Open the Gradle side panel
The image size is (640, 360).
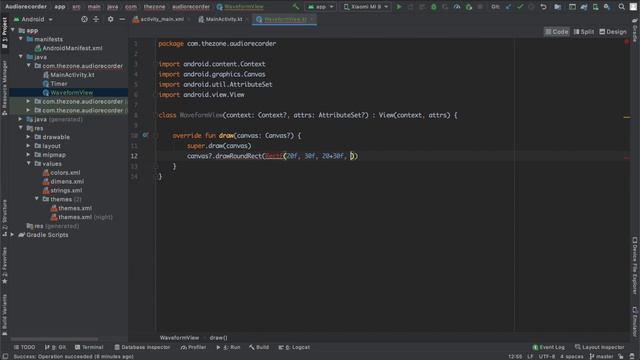(x=635, y=31)
